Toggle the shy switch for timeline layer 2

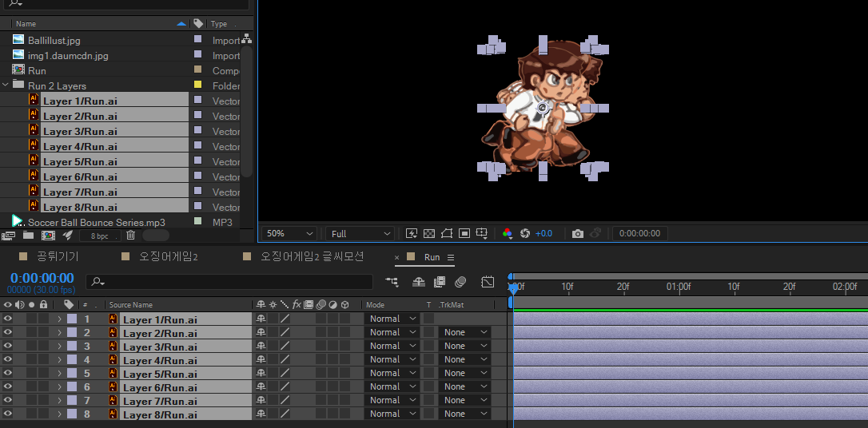pos(261,332)
